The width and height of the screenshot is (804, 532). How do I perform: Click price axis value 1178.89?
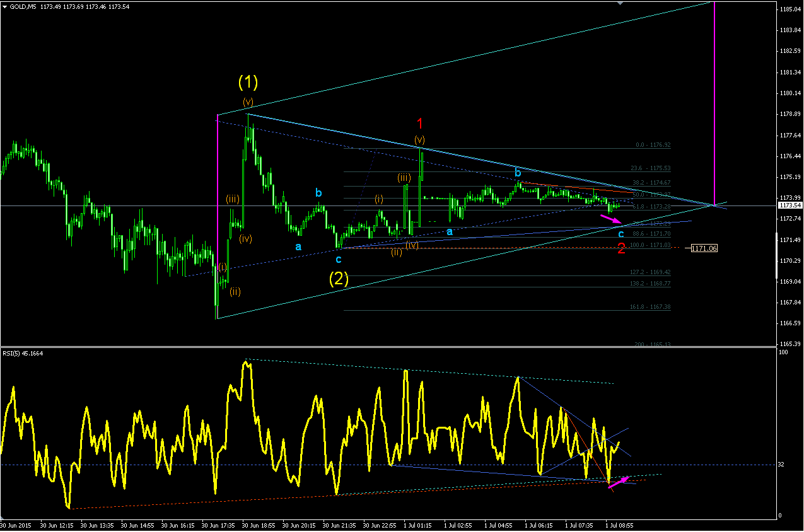point(790,114)
